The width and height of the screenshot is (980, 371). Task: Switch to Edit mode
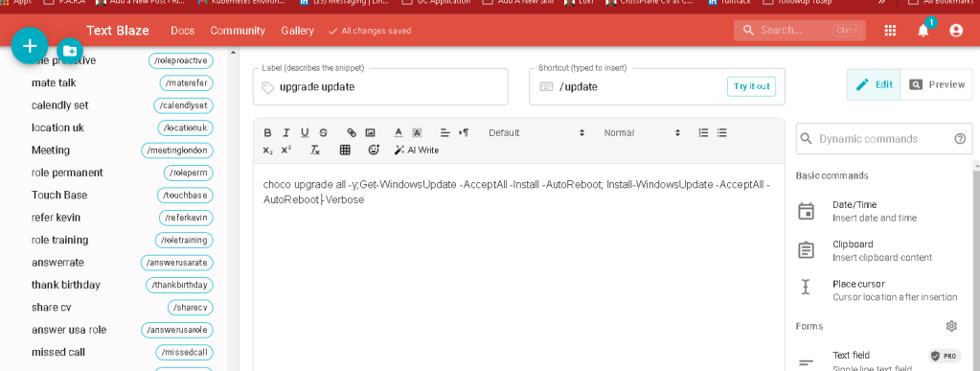tap(874, 84)
